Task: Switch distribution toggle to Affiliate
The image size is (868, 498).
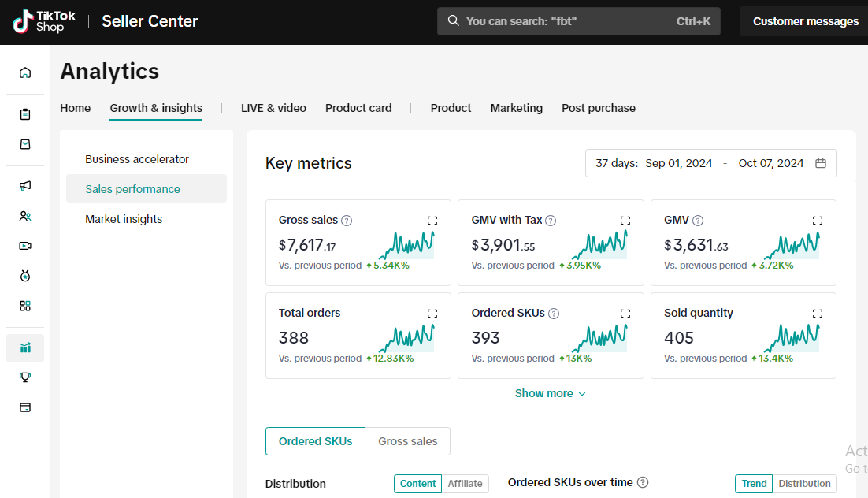Action: coord(465,484)
